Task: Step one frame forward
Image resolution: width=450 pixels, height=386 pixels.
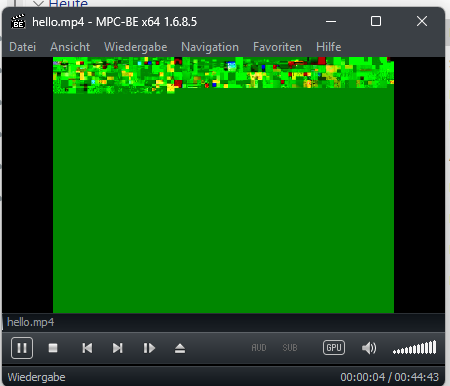Action: point(149,348)
